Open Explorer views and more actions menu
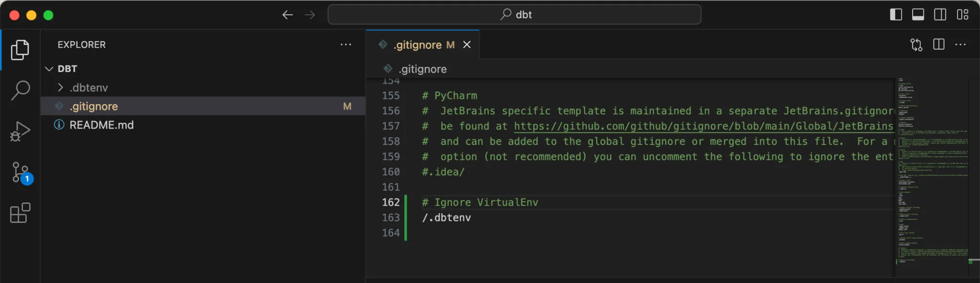Viewport: 980px width, 283px height. click(x=345, y=44)
